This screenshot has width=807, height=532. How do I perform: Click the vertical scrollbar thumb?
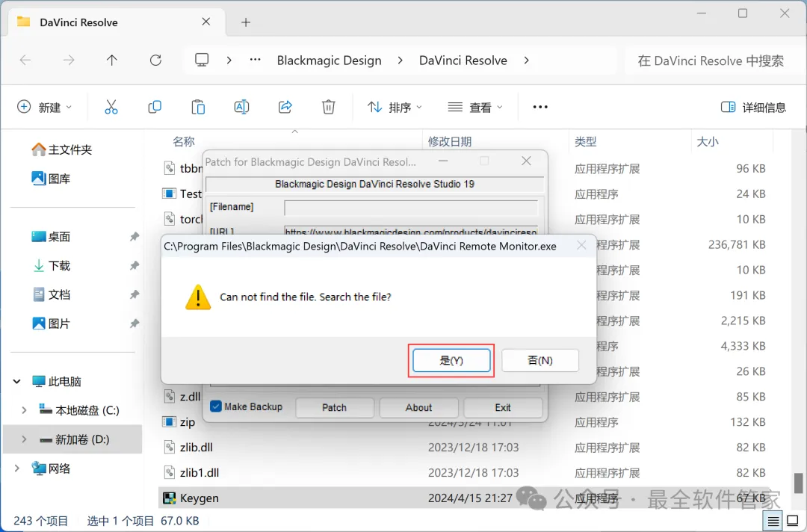(798, 483)
